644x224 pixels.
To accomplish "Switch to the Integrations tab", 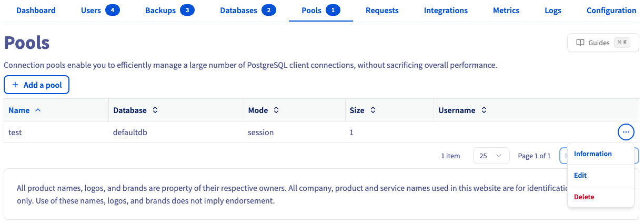I will tap(446, 11).
